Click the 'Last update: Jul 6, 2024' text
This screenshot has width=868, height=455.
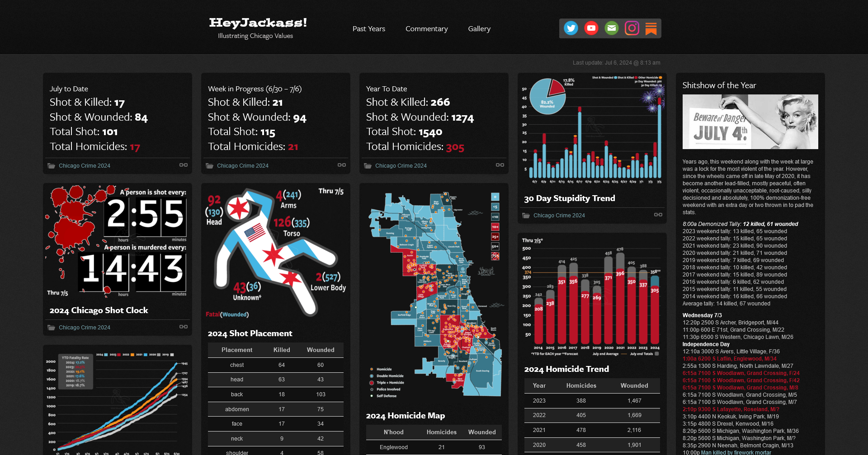click(617, 63)
